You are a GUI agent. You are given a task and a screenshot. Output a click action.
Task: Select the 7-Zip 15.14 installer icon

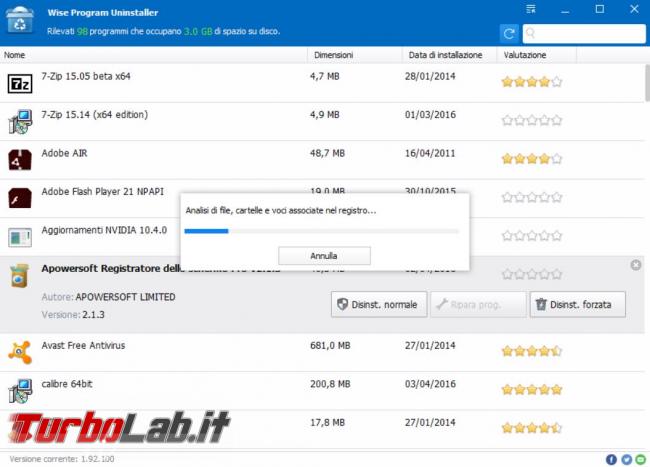20,121
